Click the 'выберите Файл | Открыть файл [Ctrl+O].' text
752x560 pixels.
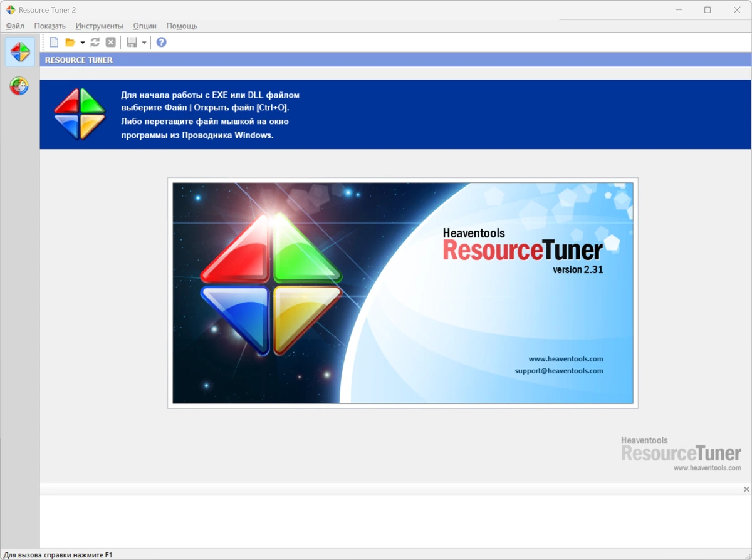click(x=206, y=108)
